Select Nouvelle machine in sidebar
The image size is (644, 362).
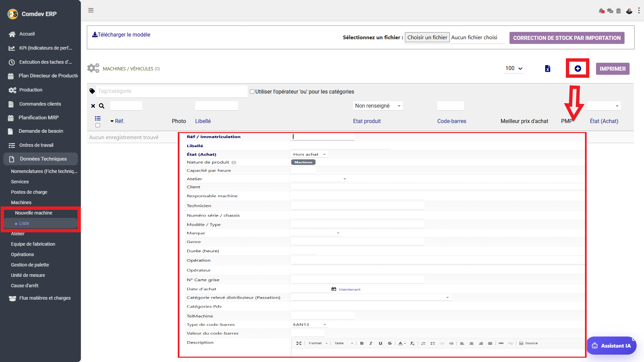tap(34, 213)
